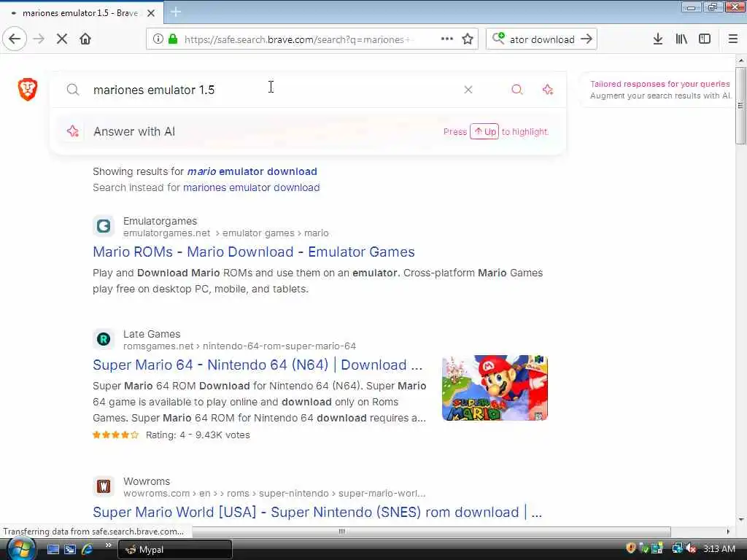The height and width of the screenshot is (560, 747).
Task: Open the mario emulator download link
Action: coord(252,171)
